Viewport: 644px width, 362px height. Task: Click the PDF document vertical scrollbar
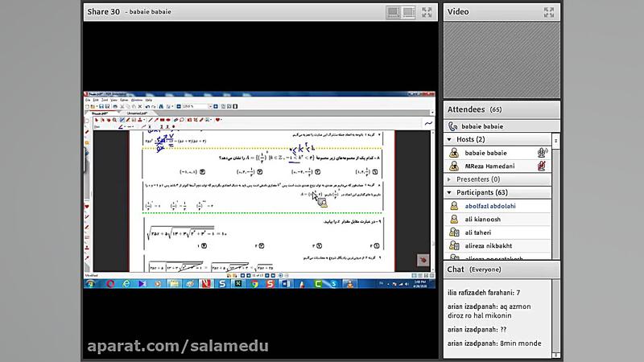[432, 201]
